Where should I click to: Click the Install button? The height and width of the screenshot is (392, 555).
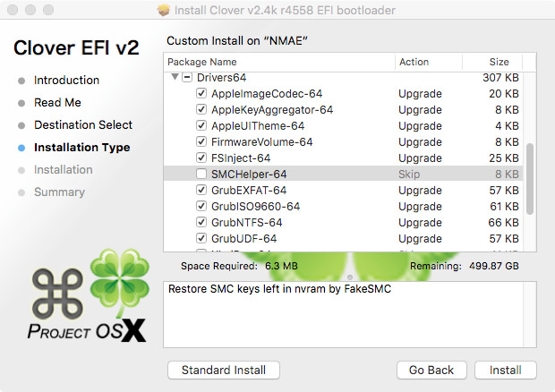[x=506, y=370]
